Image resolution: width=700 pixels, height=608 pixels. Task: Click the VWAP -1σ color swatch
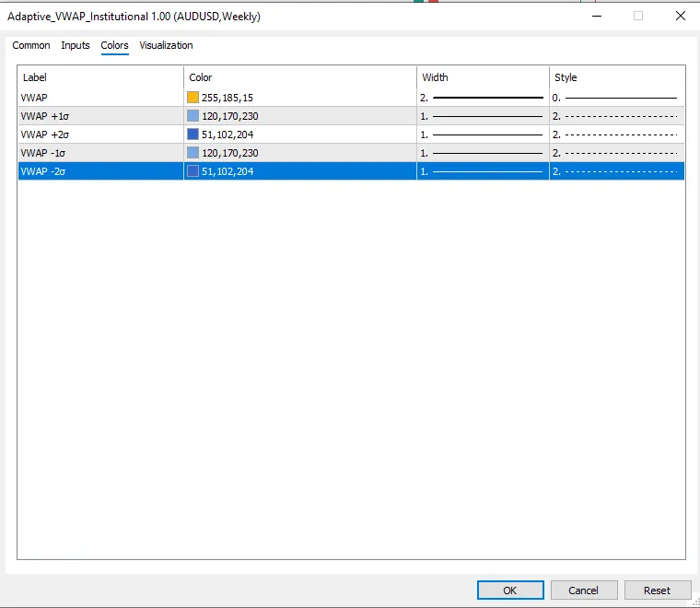pos(192,152)
